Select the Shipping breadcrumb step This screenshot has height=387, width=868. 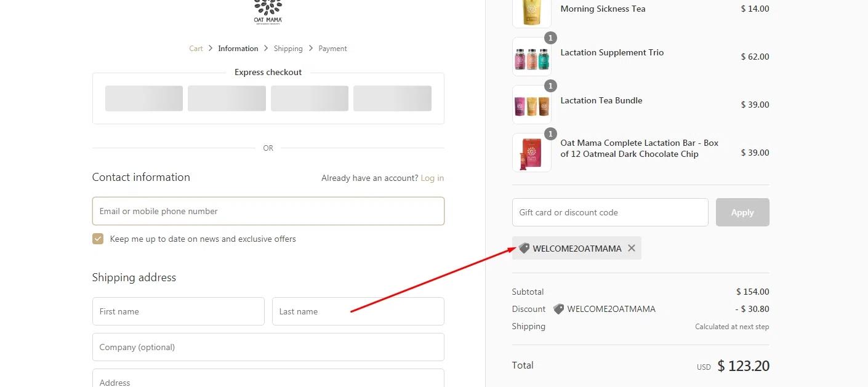tap(288, 49)
